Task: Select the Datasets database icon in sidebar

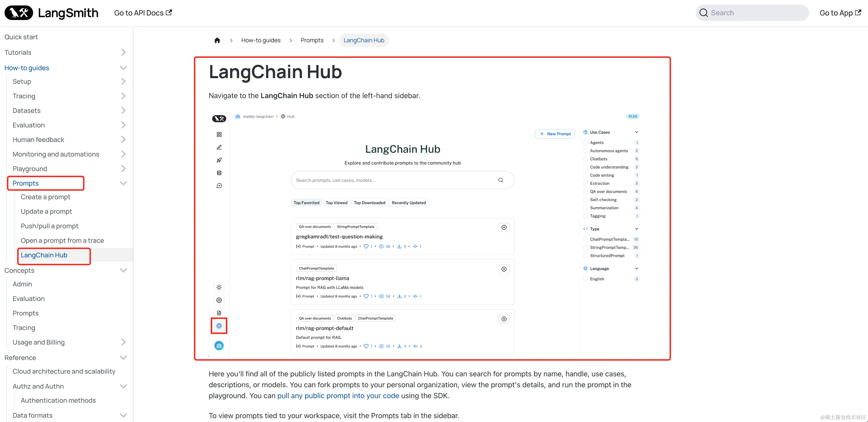Action: tap(219, 172)
